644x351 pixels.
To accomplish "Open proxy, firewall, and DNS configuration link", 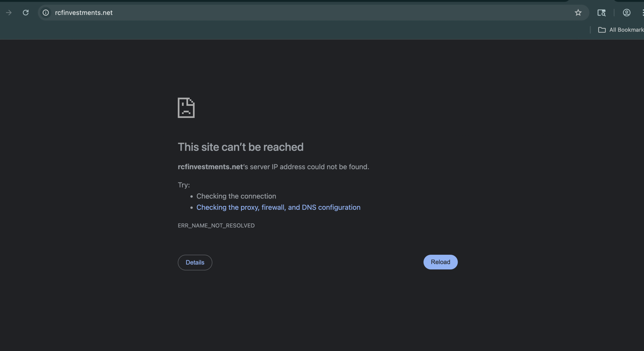I will pyautogui.click(x=278, y=207).
